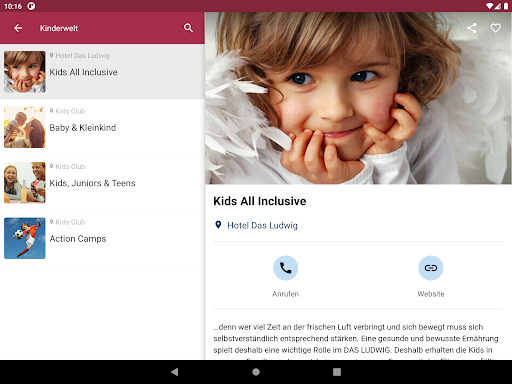512x384 pixels.
Task: Tap the Android back navigation button
Action: tap(174, 372)
